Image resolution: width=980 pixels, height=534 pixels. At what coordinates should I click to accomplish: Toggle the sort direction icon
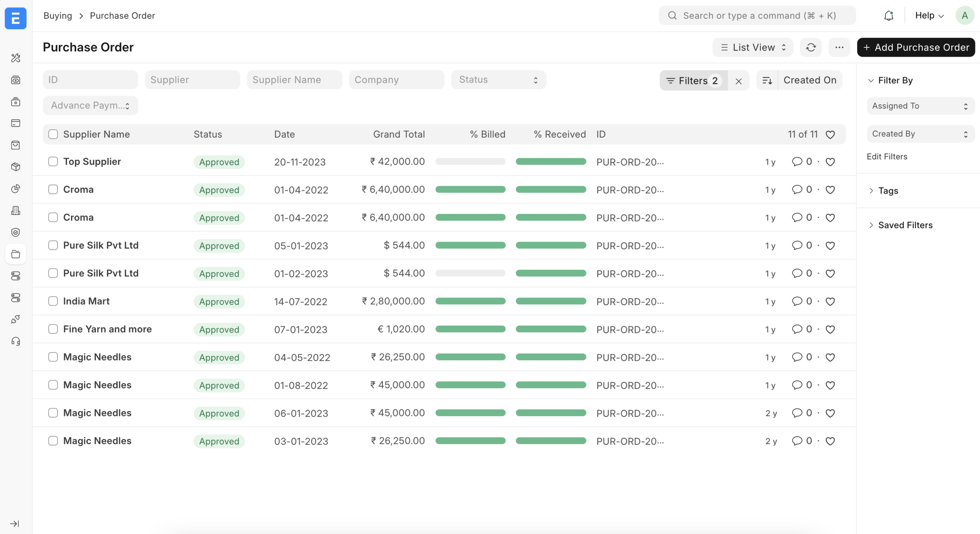click(x=767, y=80)
